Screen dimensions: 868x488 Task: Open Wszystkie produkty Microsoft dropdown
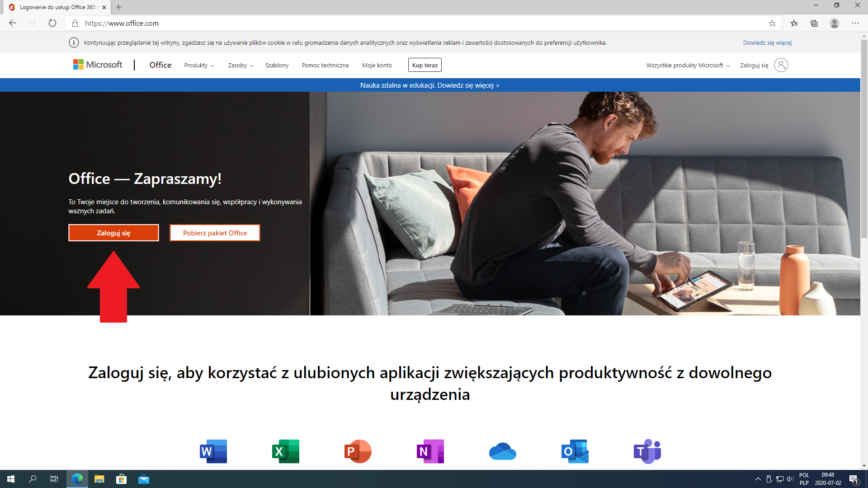tap(688, 65)
